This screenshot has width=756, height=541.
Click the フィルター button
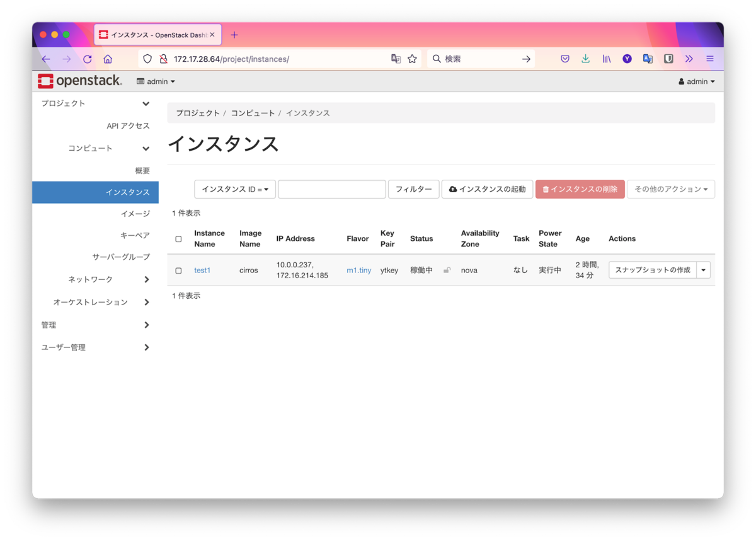[413, 189]
